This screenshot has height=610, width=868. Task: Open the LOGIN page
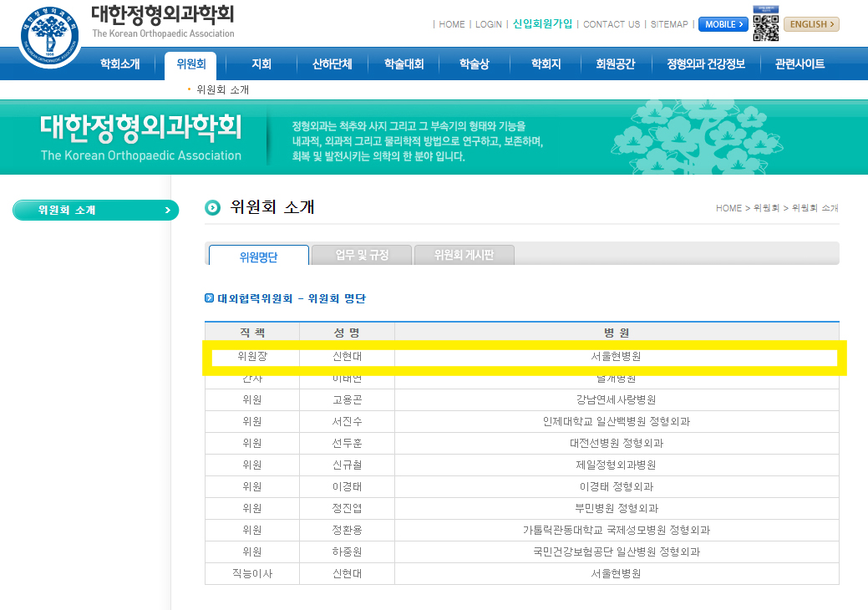click(489, 24)
